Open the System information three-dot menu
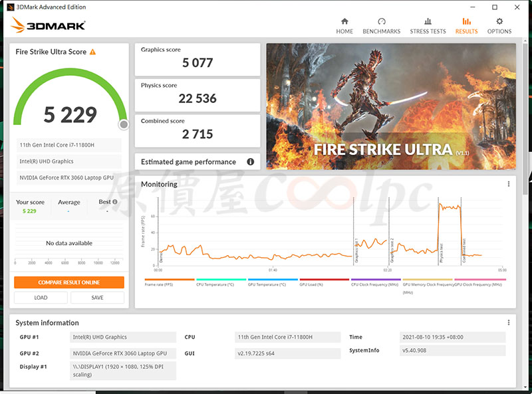532x394 pixels. pos(508,322)
